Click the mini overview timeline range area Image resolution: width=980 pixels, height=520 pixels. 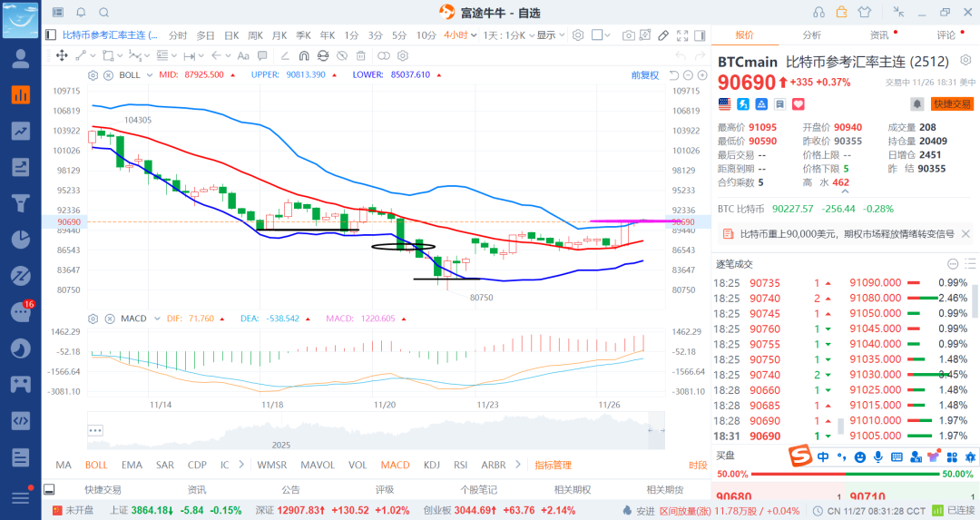(x=376, y=430)
